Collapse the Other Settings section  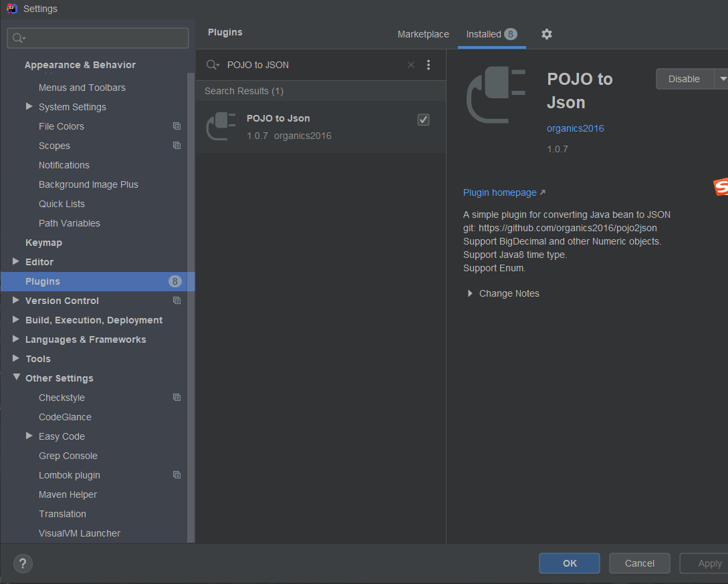(16, 378)
